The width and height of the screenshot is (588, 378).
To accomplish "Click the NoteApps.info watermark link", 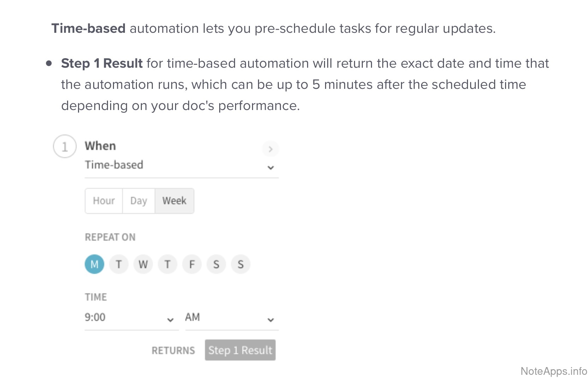I will [553, 371].
